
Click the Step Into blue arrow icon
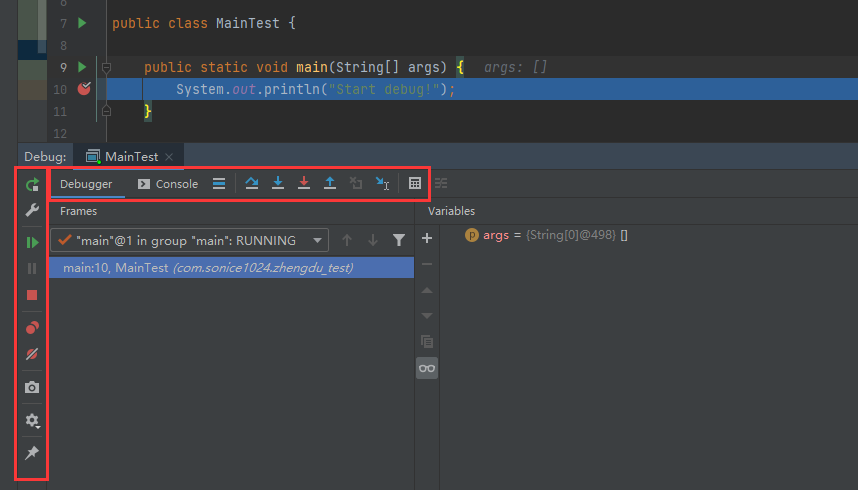pyautogui.click(x=278, y=184)
